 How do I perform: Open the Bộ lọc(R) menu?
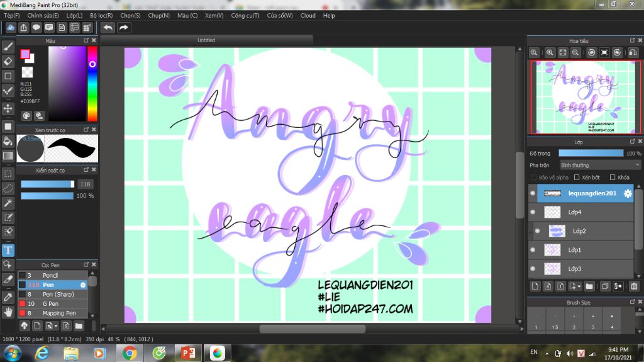(101, 16)
